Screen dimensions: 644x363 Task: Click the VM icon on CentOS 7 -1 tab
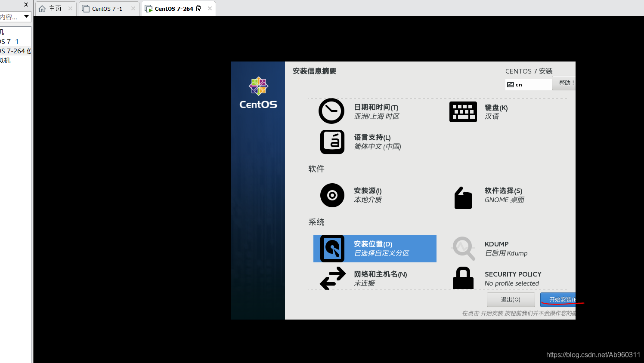86,9
